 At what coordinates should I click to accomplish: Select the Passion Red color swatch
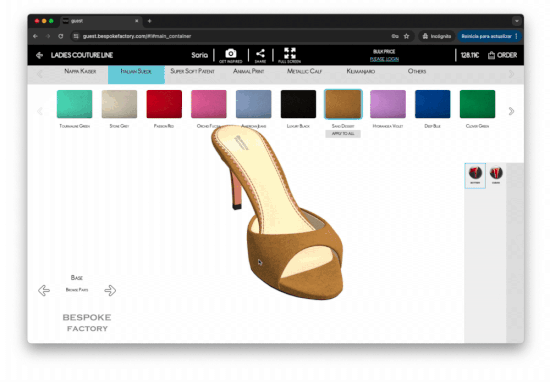tap(164, 104)
